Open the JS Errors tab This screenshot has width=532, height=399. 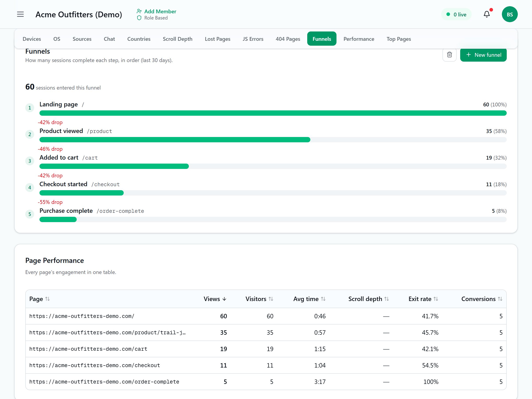click(x=253, y=39)
